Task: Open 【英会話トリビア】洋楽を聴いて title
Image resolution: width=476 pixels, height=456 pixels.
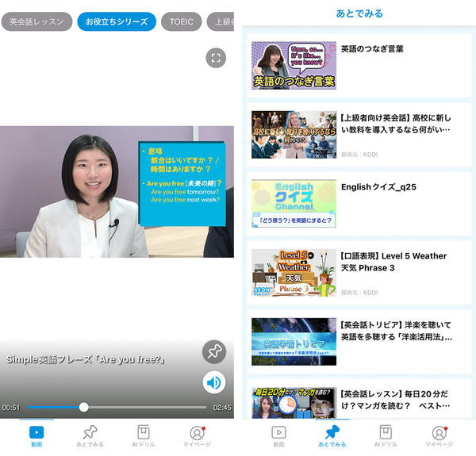Action: [x=396, y=331]
